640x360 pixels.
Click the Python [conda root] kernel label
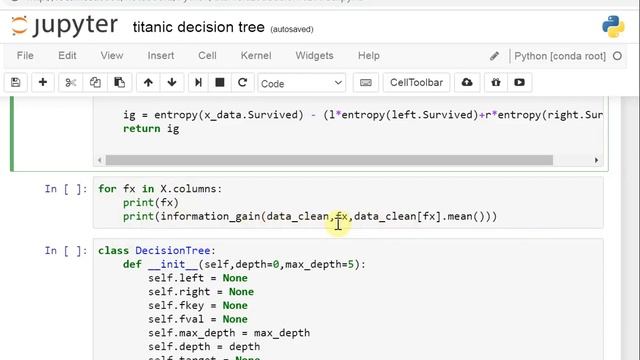pyautogui.click(x=560, y=56)
